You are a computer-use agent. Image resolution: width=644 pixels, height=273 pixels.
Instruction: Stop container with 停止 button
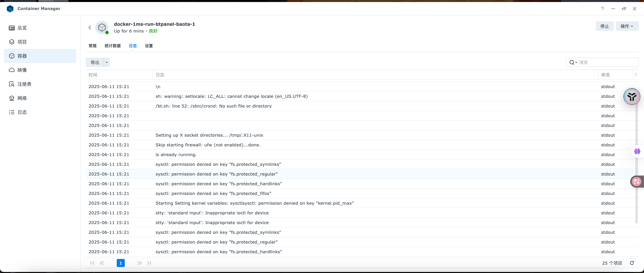tap(604, 26)
